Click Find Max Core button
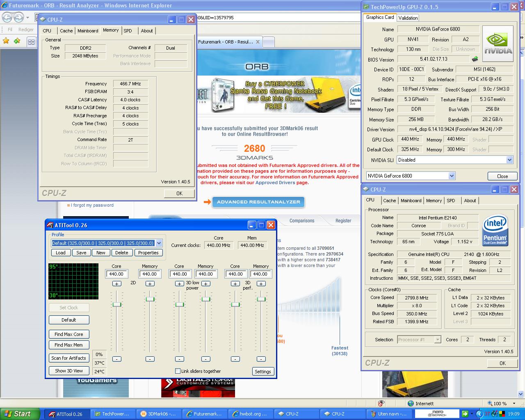The height and width of the screenshot is (420, 525). pos(69,334)
